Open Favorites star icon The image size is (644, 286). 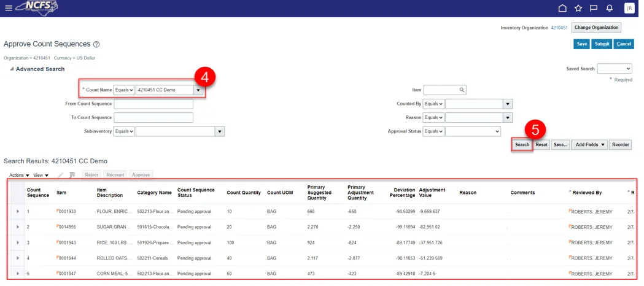(578, 8)
